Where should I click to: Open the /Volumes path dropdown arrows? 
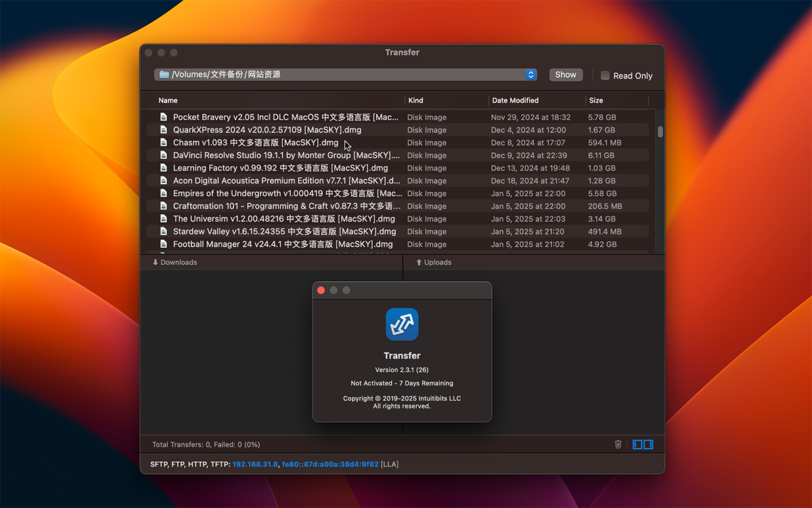[x=531, y=75]
